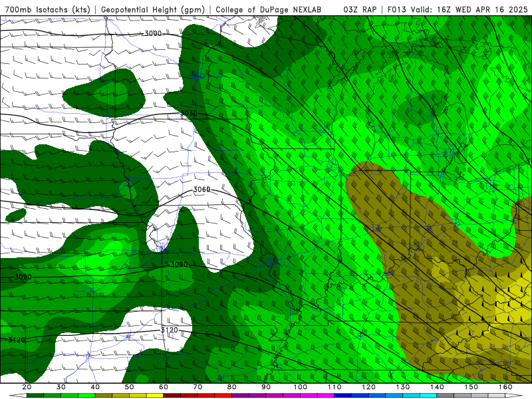532x399 pixels.
Task: Click the legend value 80
Action: [231, 387]
